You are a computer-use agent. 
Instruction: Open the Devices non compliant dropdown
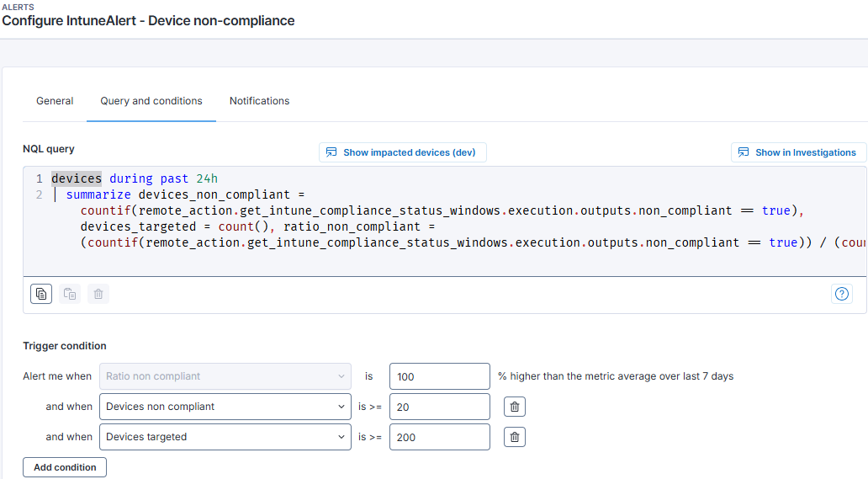pos(225,407)
